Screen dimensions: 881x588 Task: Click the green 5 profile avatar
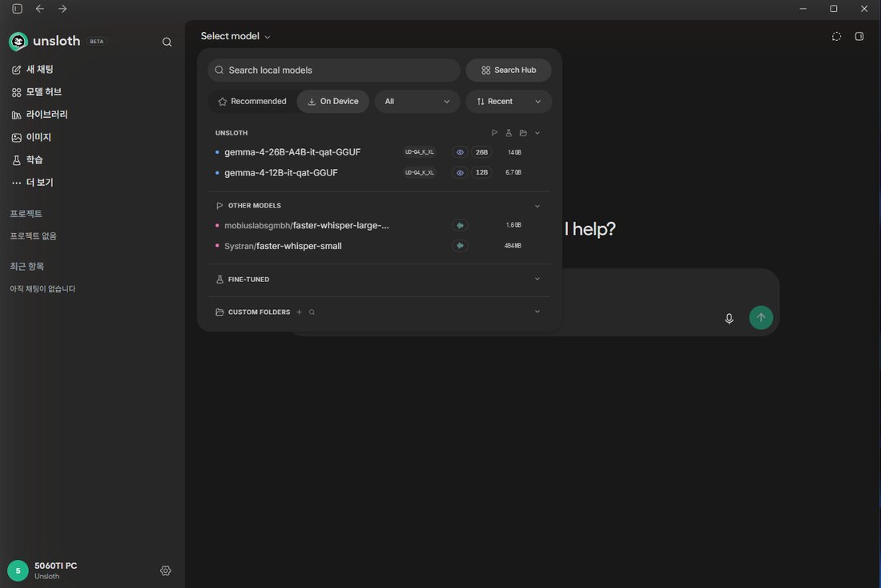18,570
